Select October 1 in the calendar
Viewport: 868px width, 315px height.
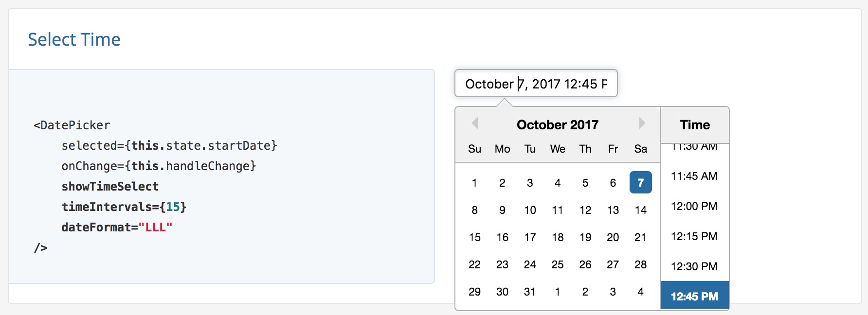474,183
